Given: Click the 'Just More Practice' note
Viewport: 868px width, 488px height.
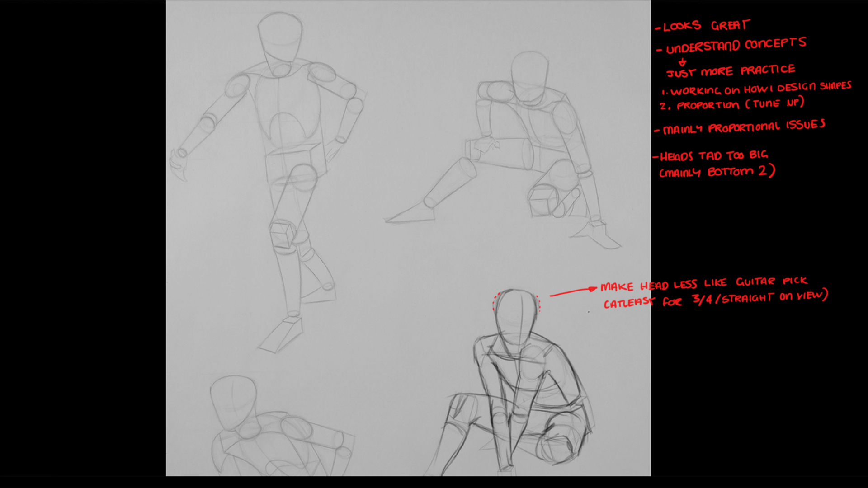Looking at the screenshot, I should click(731, 71).
